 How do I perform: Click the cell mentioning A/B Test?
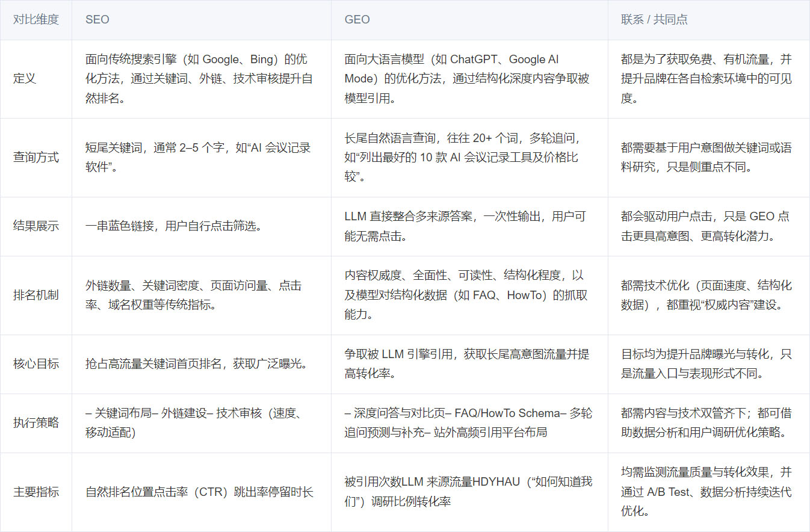[706, 492]
